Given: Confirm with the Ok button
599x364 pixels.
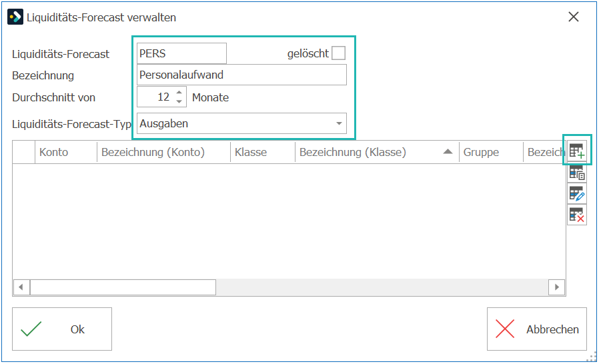Looking at the screenshot, I should point(62,329).
